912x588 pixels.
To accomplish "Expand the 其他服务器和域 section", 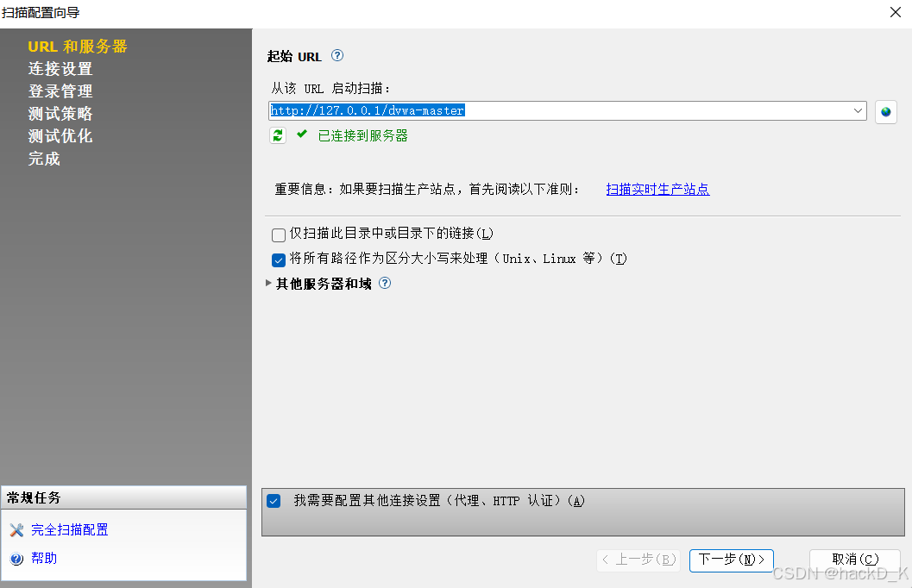I will [268, 283].
